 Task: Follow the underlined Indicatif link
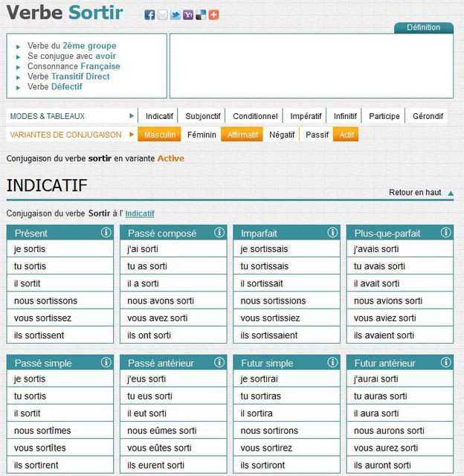(x=140, y=213)
